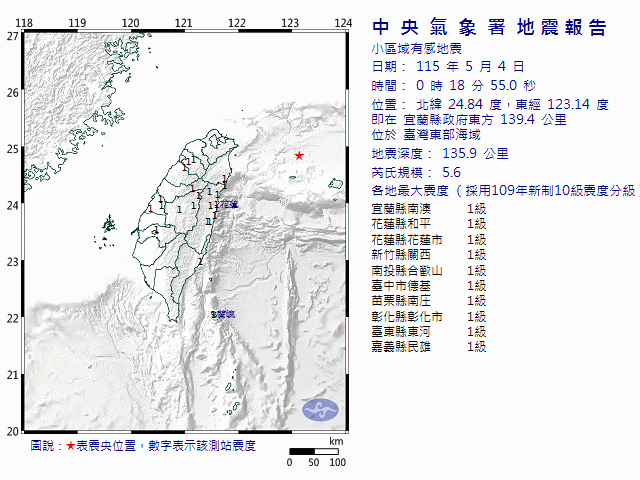Click the 彰化縣彰化市 intensity row
640x480 pixels.
coord(429,317)
